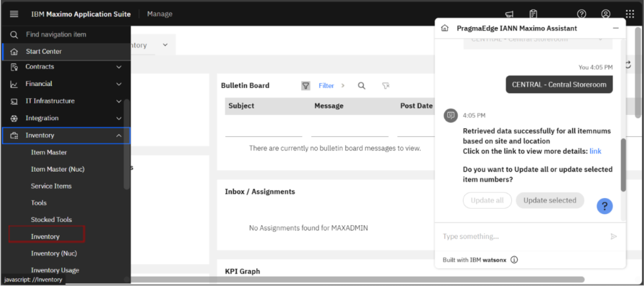
Task: Click the IT Infrastructure icon
Action: [x=14, y=101]
